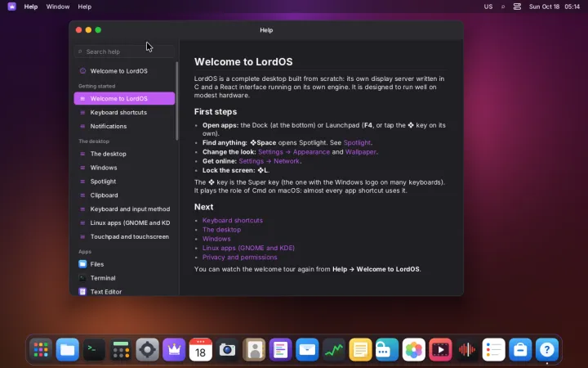
Task: Click the date and time in menu bar
Action: 555,7
